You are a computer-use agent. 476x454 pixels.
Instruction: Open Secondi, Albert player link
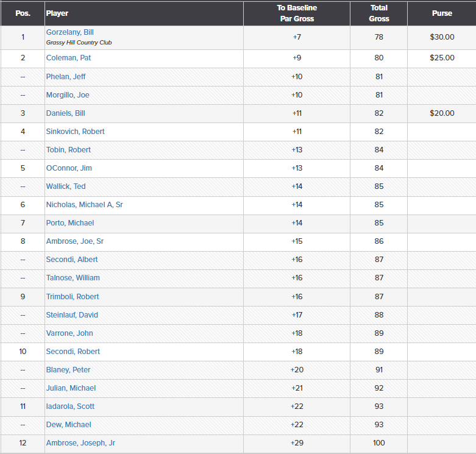point(72,260)
